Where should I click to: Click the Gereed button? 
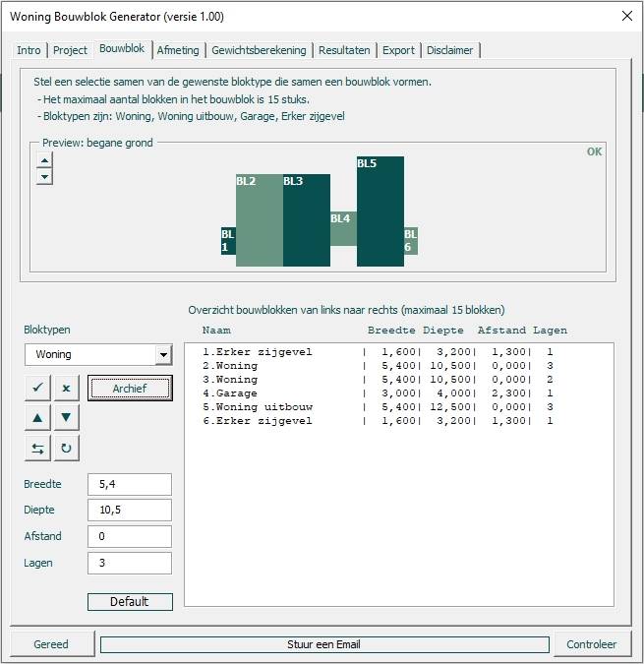point(51,644)
